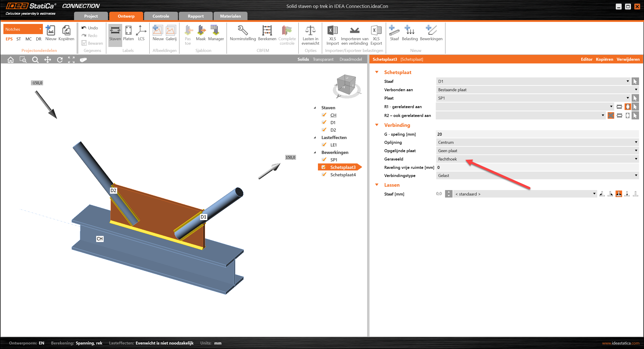Viewport: 644px width, 349px height.
Task: Uncheck the D2 member checkbox
Action: click(324, 130)
